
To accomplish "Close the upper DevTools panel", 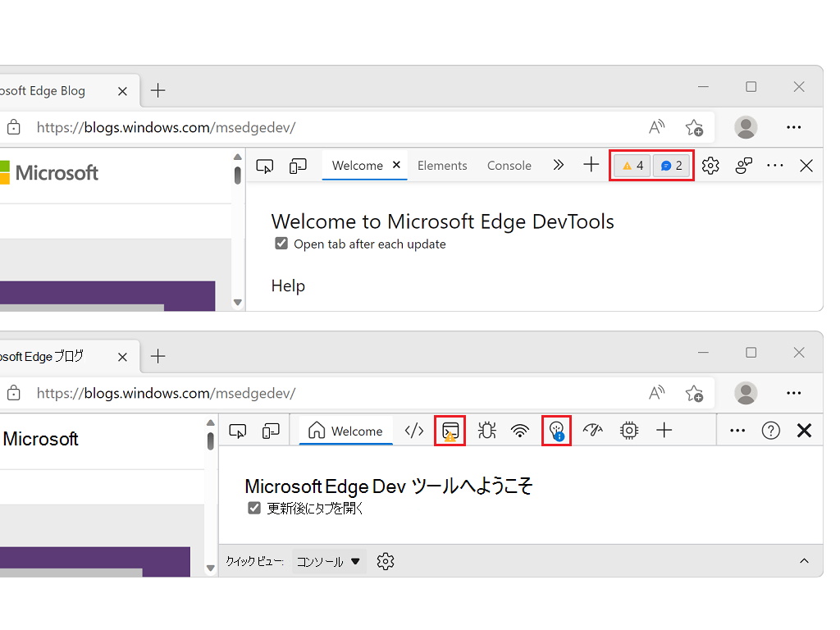I will coord(806,166).
